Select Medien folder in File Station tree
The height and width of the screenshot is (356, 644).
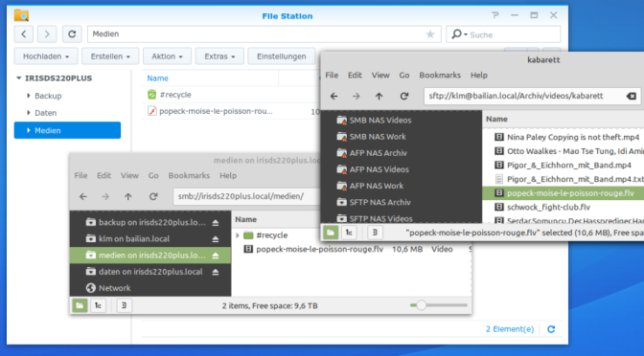(67, 130)
